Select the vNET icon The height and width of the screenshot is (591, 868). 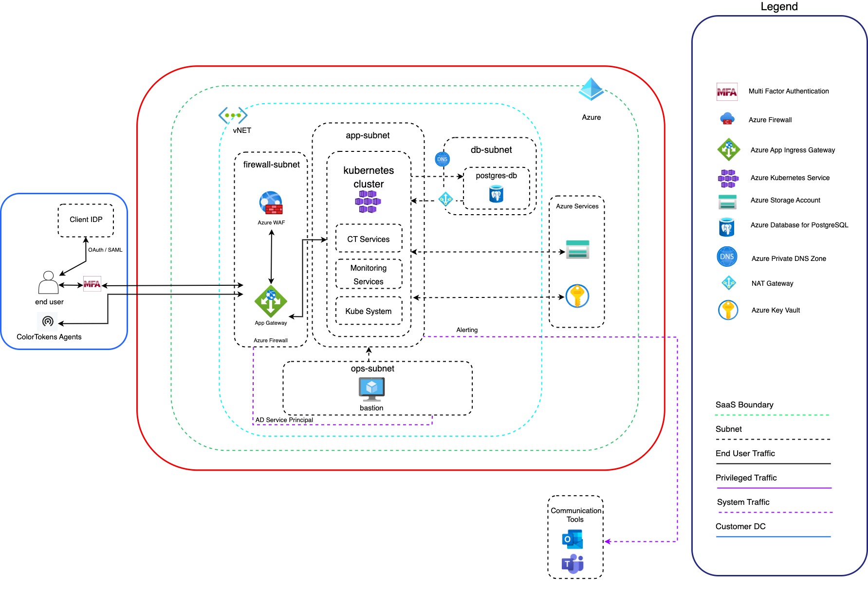233,115
